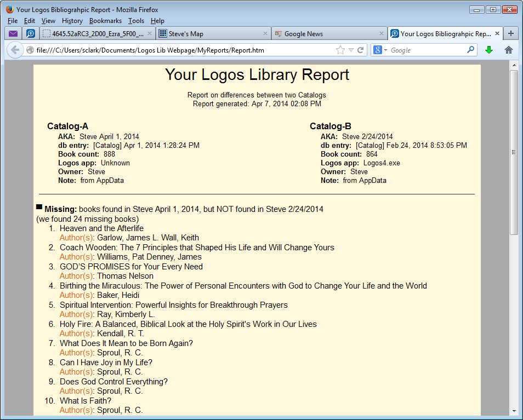This screenshot has height=420, width=523.
Task: Click the 'Spiritual Intervention' book title
Action: [173, 305]
